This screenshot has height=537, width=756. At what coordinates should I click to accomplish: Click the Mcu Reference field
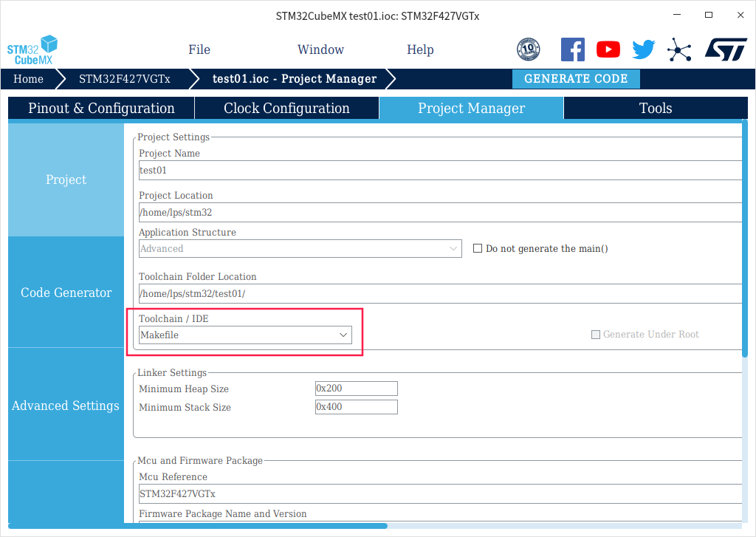coord(440,493)
